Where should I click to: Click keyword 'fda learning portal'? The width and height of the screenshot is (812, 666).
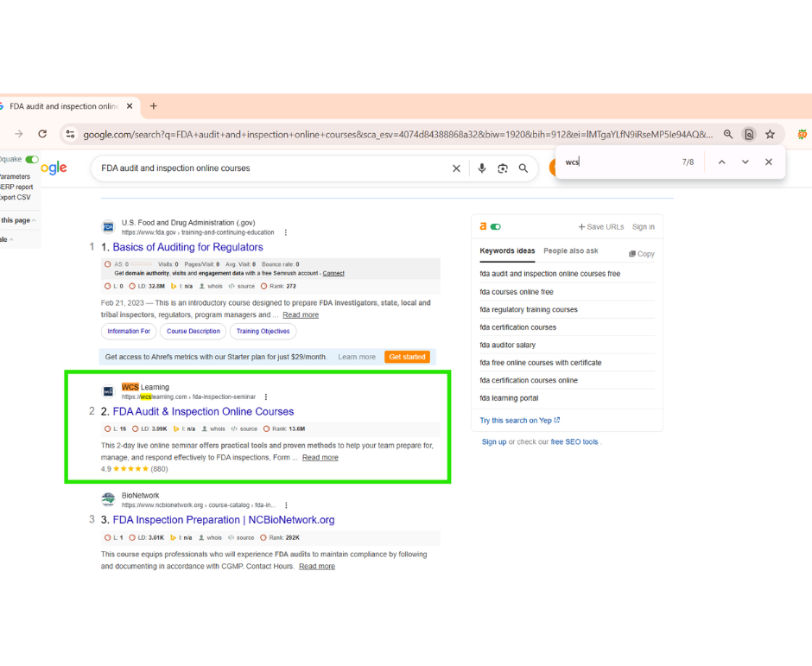pyautogui.click(x=509, y=398)
